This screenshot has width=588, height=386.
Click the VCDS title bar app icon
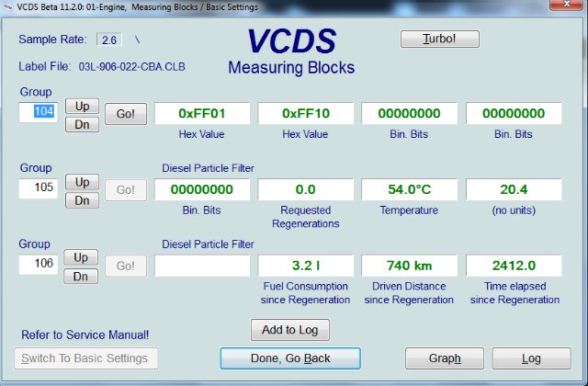point(8,7)
